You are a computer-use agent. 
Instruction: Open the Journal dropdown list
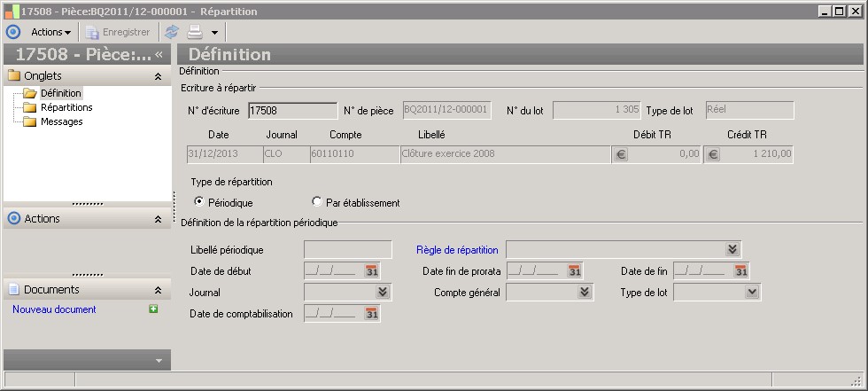pyautogui.click(x=382, y=293)
